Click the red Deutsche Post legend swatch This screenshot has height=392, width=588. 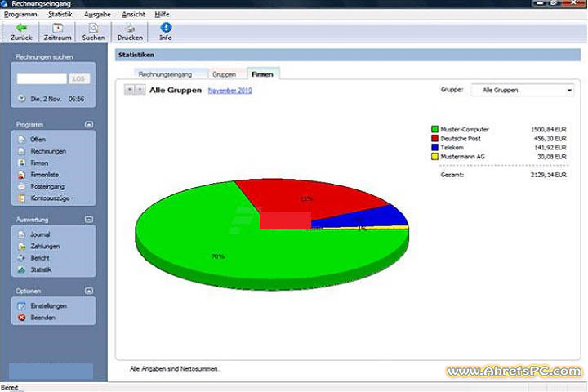click(434, 138)
